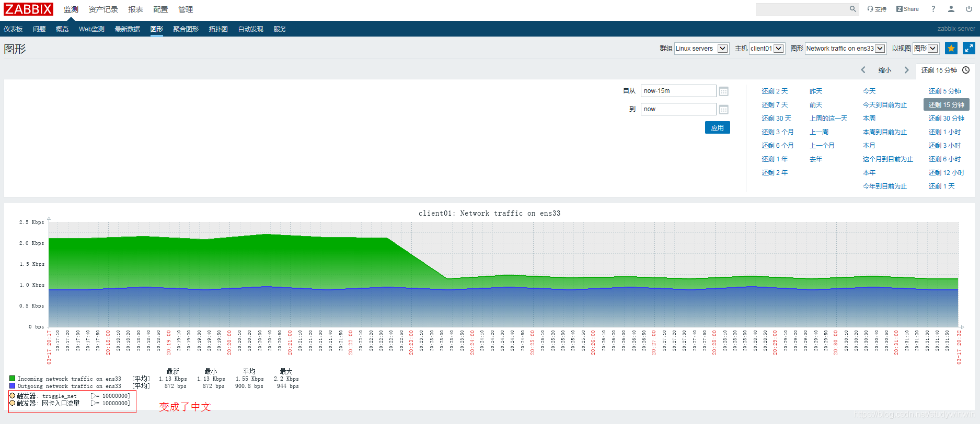
Task: Open the 群组 Linux servers dropdown
Action: 701,49
